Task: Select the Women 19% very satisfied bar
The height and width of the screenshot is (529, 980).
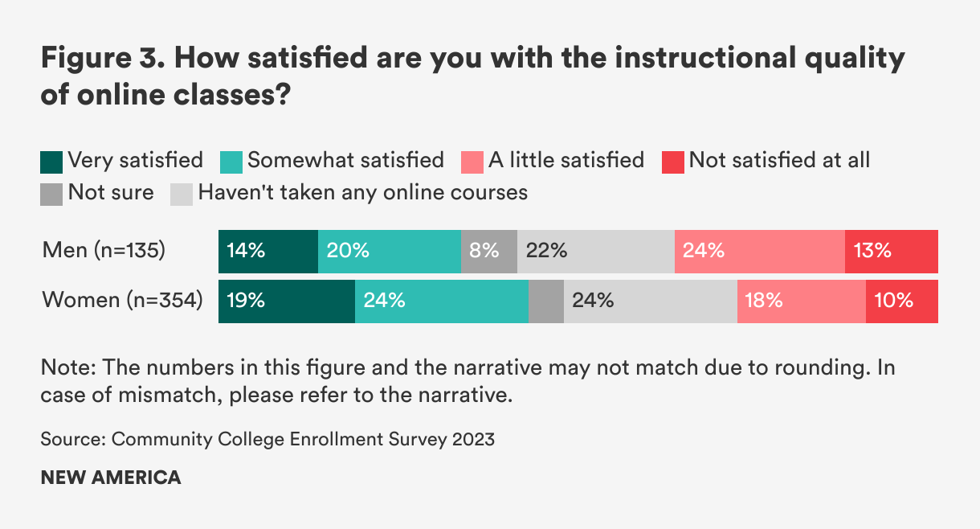Action: [287, 301]
